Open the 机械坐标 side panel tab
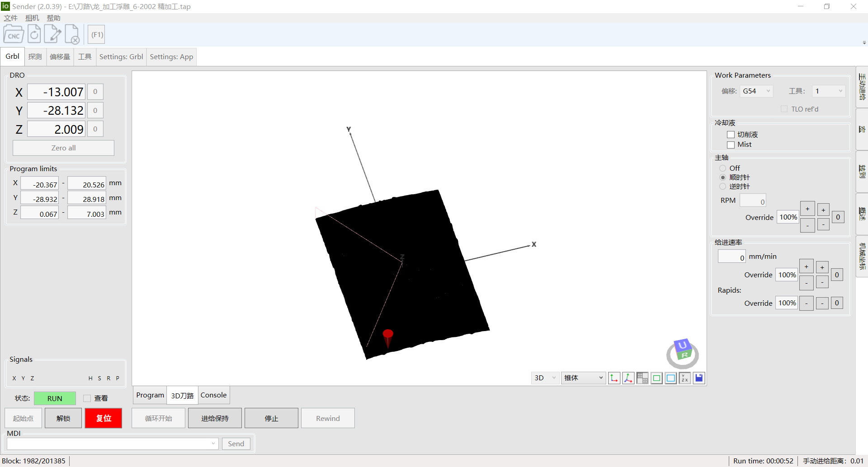The width and height of the screenshot is (868, 467). (862, 257)
